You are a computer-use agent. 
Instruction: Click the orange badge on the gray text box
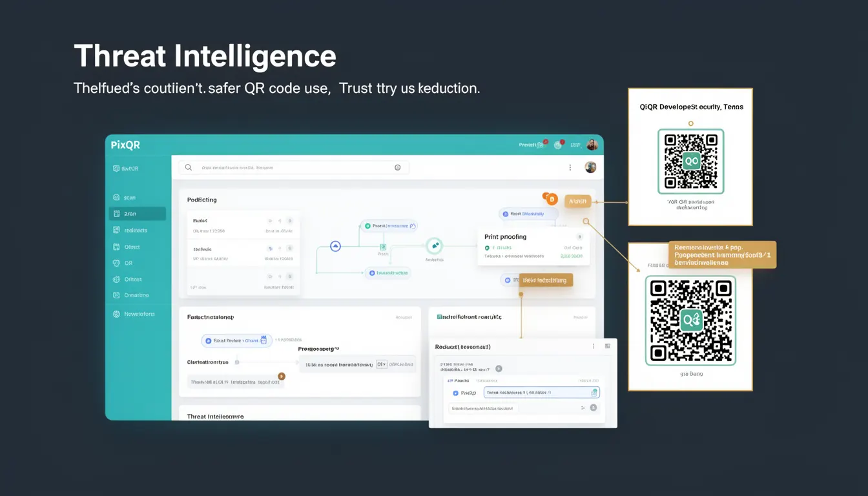[282, 376]
